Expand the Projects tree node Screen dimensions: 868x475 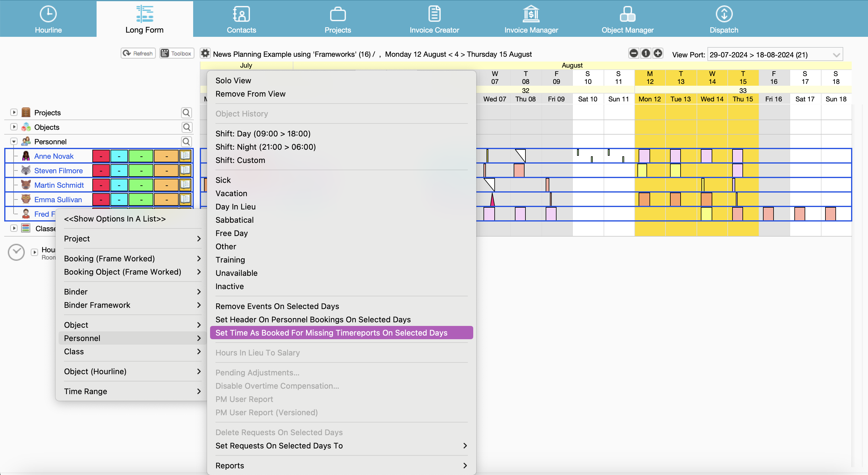[14, 113]
